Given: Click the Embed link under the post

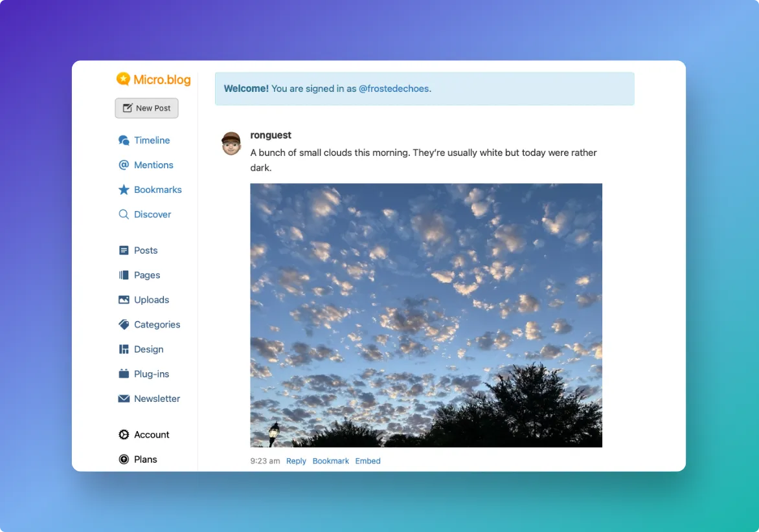Looking at the screenshot, I should (368, 461).
